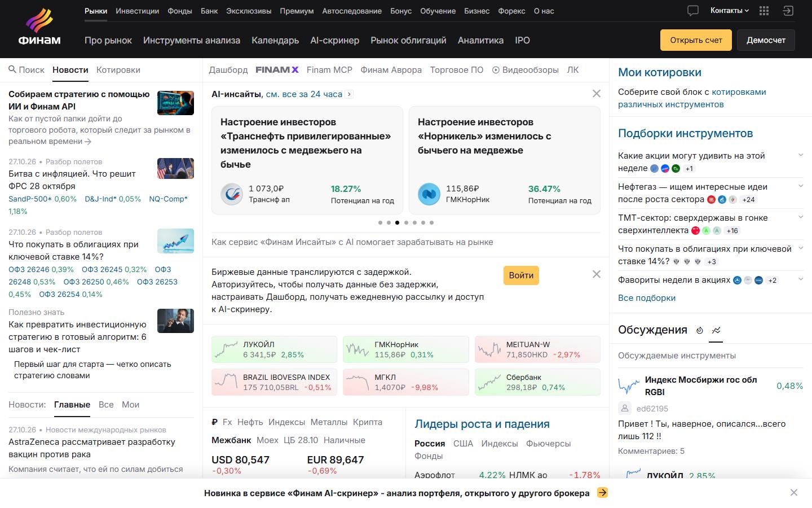Click the ГМКНорНик company logo icon

[x=429, y=194]
